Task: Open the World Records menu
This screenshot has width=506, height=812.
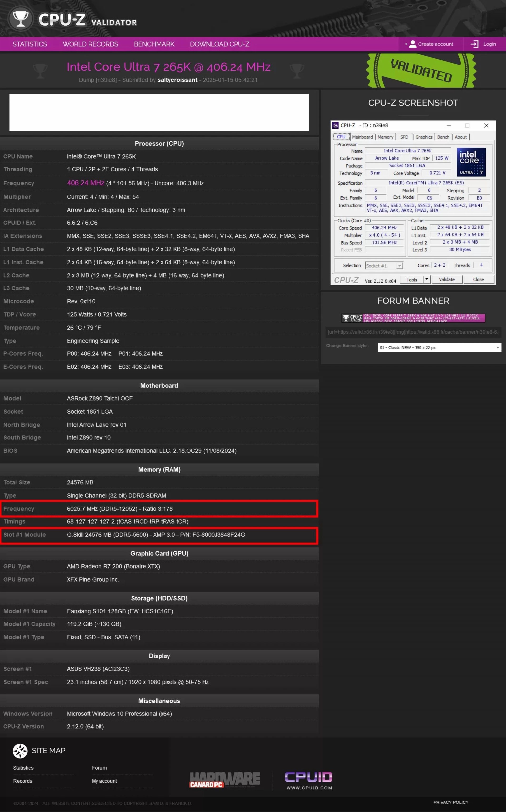Action: [90, 44]
